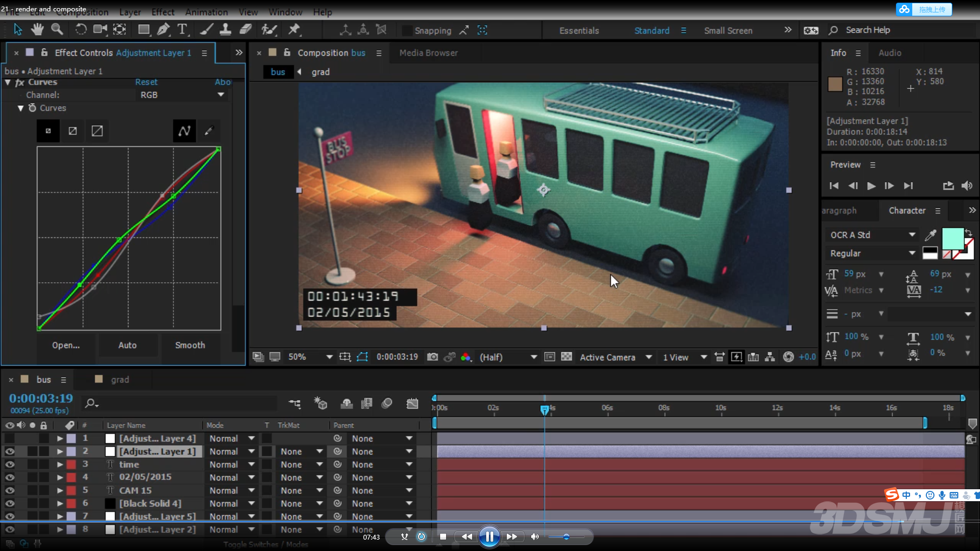Toggle the transparency grid icon
The image size is (980, 551).
point(566,356)
